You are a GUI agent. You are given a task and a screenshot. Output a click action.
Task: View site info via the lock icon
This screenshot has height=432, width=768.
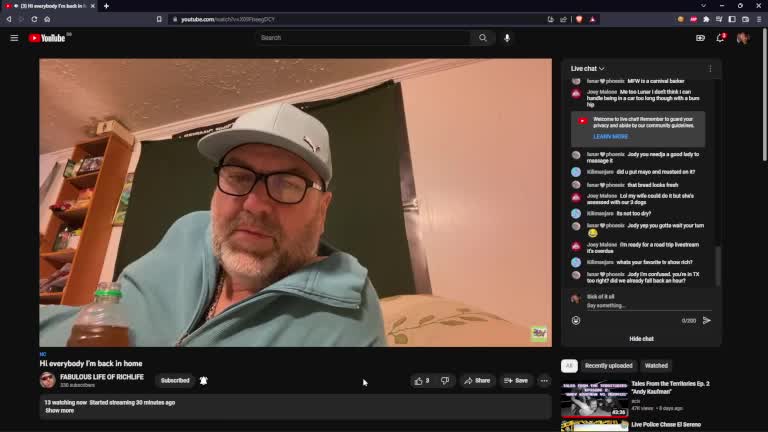click(x=175, y=19)
